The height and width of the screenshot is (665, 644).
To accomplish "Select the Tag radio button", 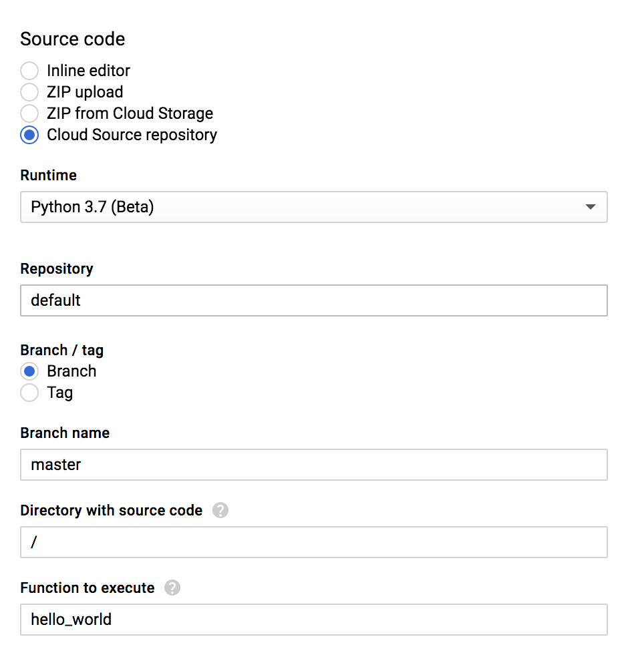I will [x=29, y=393].
